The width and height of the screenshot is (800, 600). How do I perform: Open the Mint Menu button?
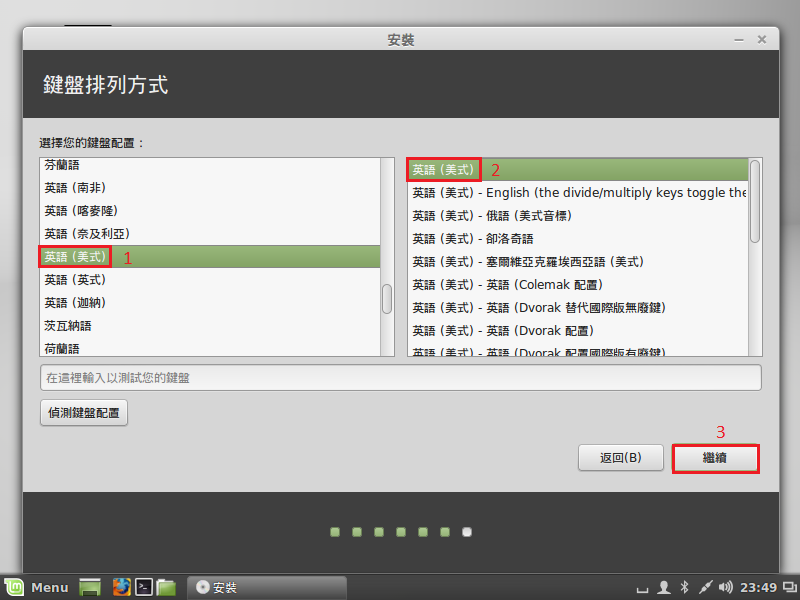point(37,587)
